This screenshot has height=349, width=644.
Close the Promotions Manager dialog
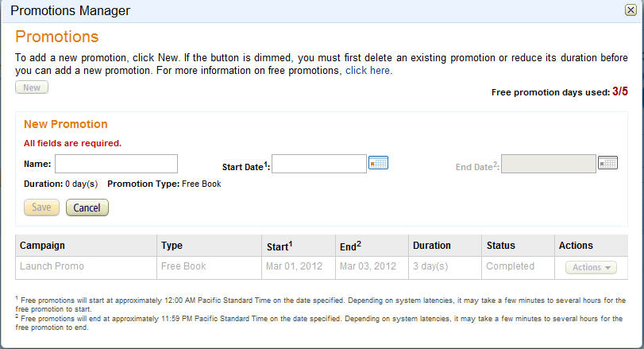coord(631,10)
